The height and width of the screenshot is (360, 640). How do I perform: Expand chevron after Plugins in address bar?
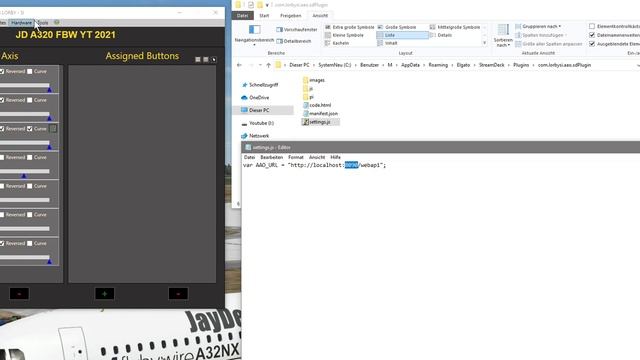click(x=533, y=65)
